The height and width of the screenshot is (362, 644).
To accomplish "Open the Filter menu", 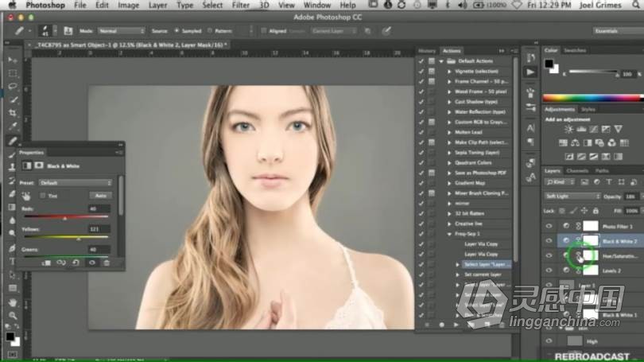I will click(241, 6).
